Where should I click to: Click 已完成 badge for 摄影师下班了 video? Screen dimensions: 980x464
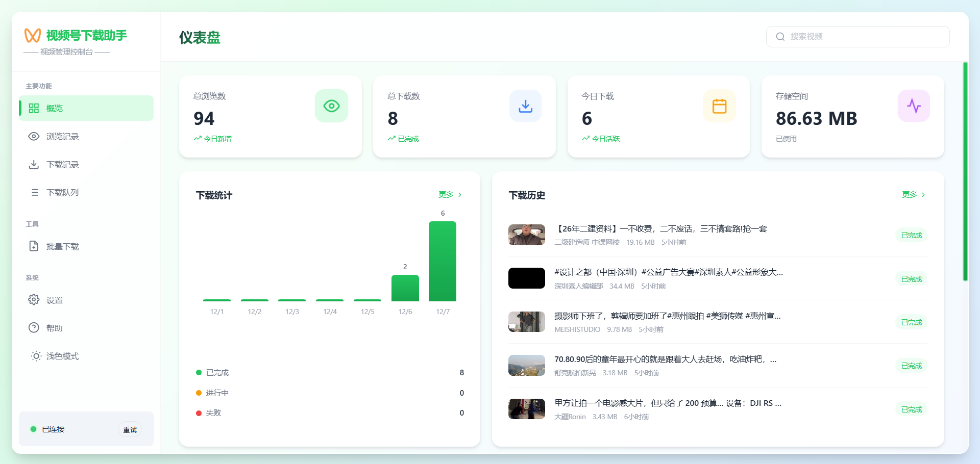point(911,322)
